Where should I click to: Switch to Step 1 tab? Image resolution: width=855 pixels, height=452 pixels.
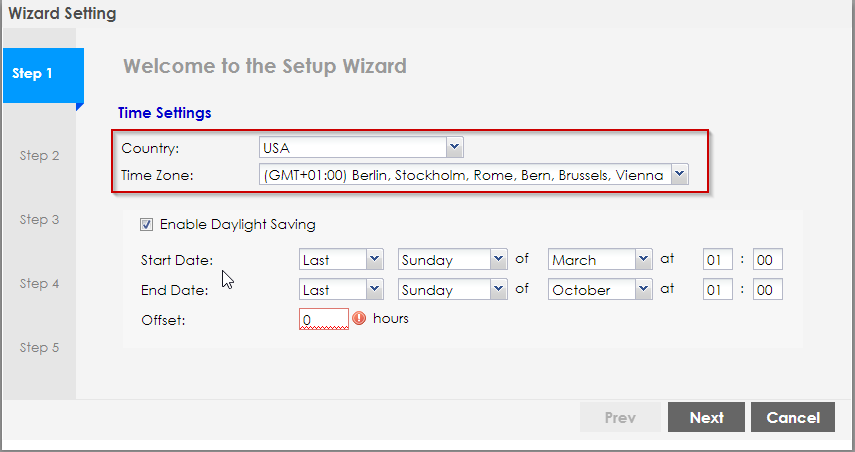[40, 74]
